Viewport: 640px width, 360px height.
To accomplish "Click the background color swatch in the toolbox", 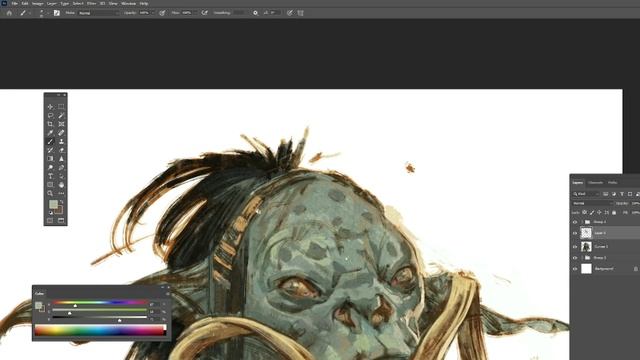I will 60,211.
